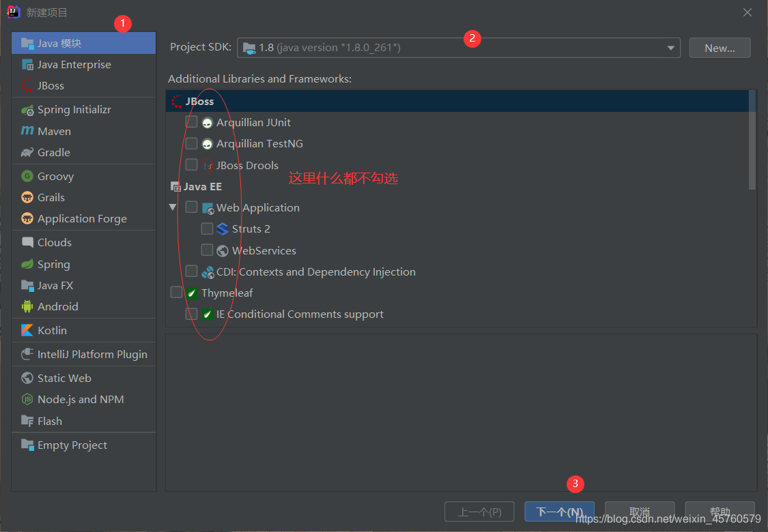The image size is (768, 532).
Task: Click the 取消 cancel button
Action: coord(640,512)
